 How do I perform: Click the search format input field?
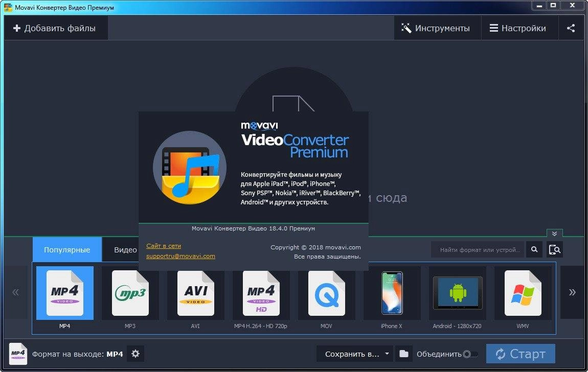tap(478, 249)
